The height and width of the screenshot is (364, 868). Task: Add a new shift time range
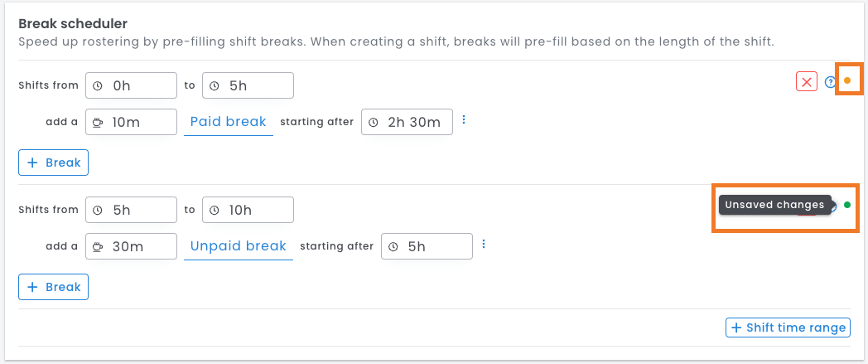[788, 328]
